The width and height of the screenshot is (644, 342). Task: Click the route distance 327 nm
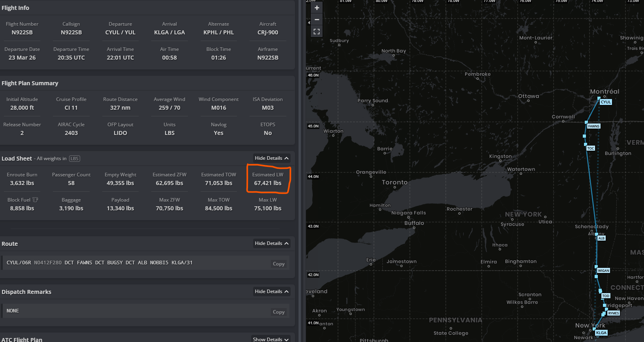click(120, 108)
